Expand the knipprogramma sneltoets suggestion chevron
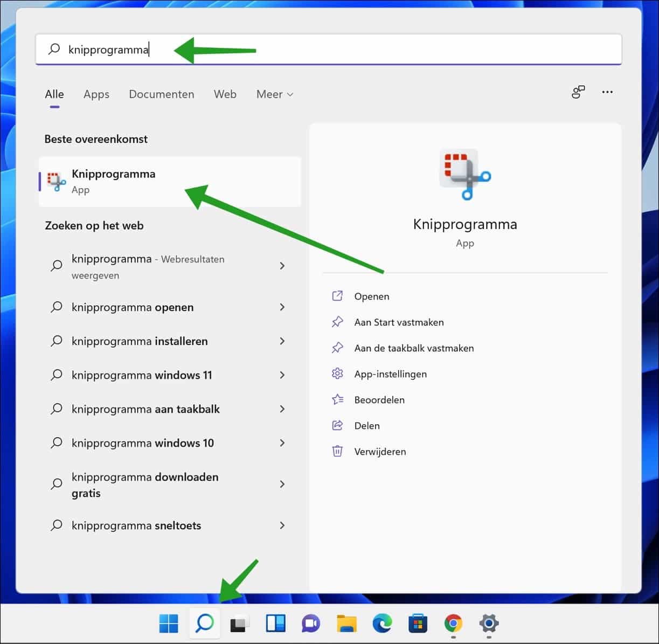Viewport: 659px width, 644px height. [x=282, y=525]
